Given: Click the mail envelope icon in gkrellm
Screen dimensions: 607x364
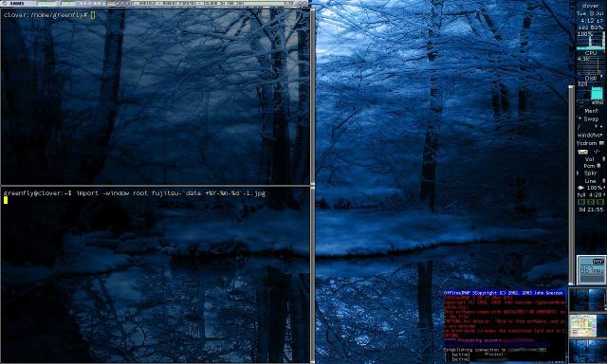Looking at the screenshot, I should [x=582, y=152].
